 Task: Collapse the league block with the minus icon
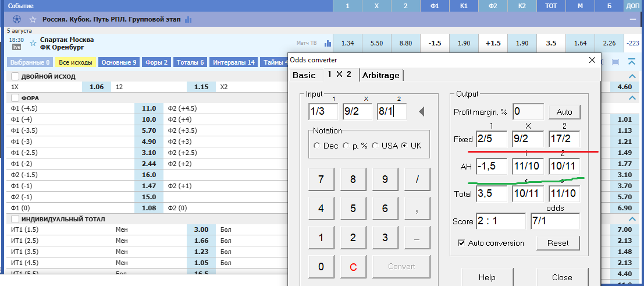pyautogui.click(x=632, y=19)
